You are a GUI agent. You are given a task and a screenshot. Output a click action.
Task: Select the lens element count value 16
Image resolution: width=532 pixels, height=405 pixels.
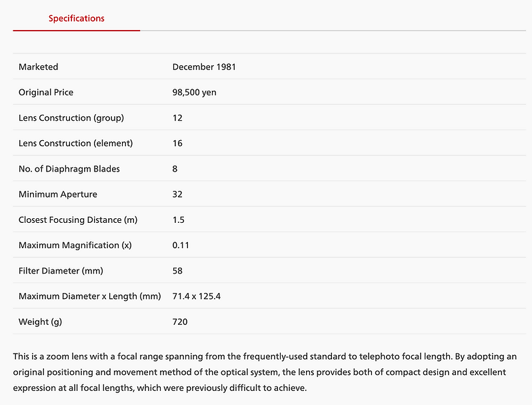click(x=177, y=143)
